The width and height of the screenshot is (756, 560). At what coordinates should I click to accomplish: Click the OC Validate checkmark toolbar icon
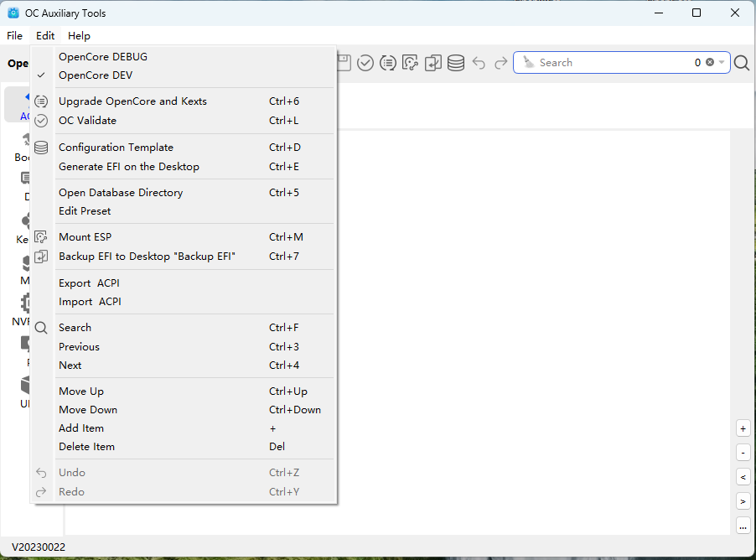(365, 63)
